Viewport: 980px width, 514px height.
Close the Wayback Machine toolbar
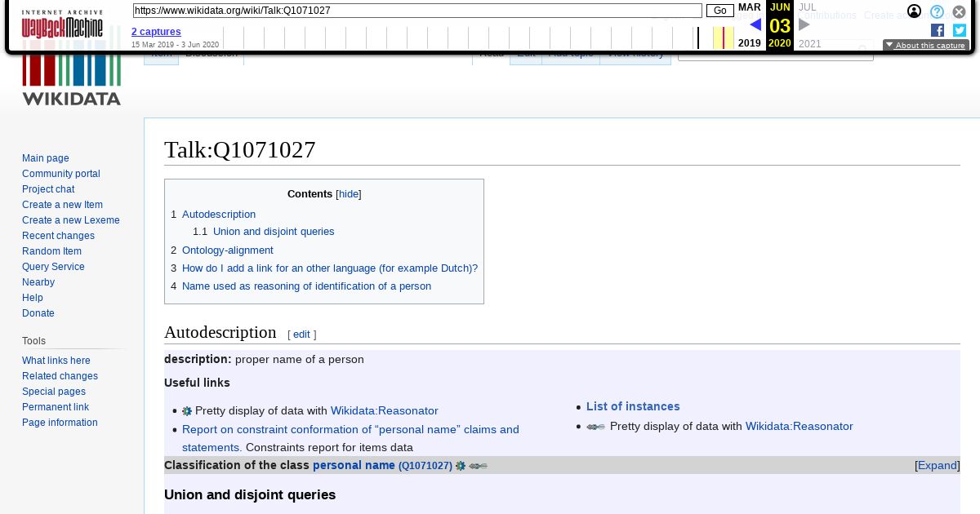tap(960, 11)
